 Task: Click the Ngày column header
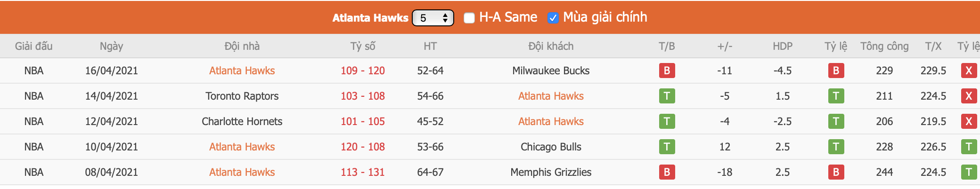pos(111,46)
